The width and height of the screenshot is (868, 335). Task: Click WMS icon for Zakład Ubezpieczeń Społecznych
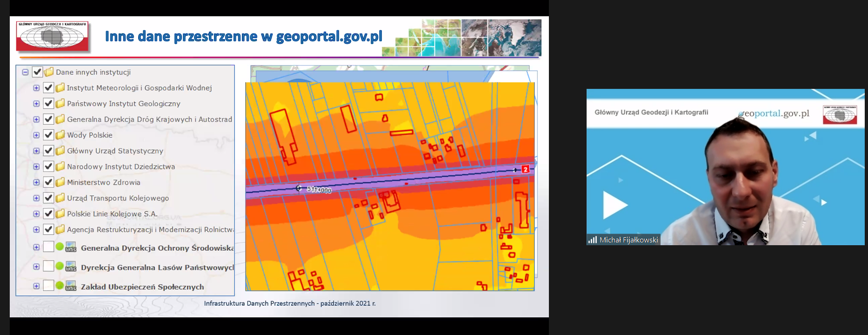[71, 286]
